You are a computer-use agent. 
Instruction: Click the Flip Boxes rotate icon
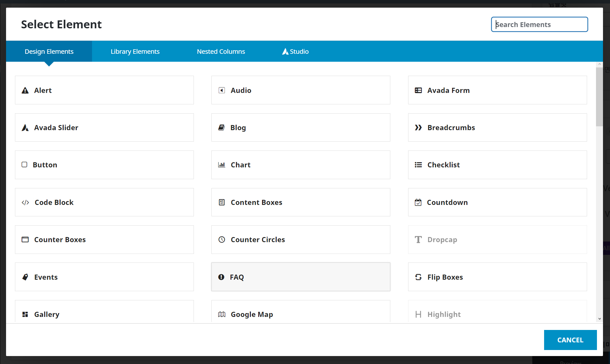click(x=418, y=277)
